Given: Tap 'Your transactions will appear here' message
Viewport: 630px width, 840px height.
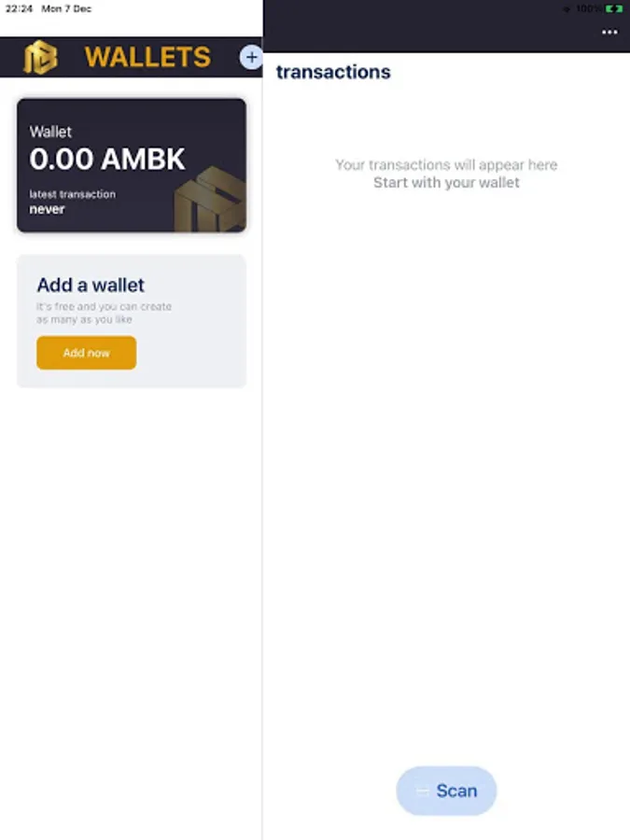Looking at the screenshot, I should [x=446, y=164].
